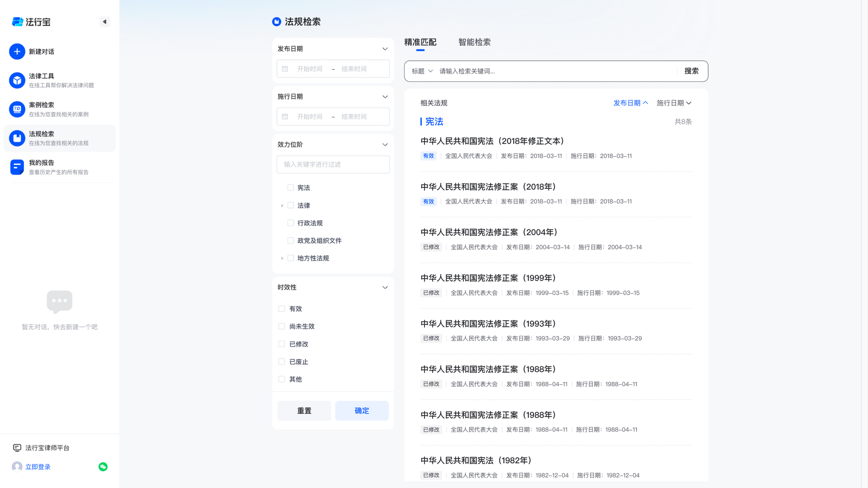Open 中华人民共和国宪法修正案（1993年）
The height and width of the screenshot is (488, 868).
pyautogui.click(x=488, y=324)
